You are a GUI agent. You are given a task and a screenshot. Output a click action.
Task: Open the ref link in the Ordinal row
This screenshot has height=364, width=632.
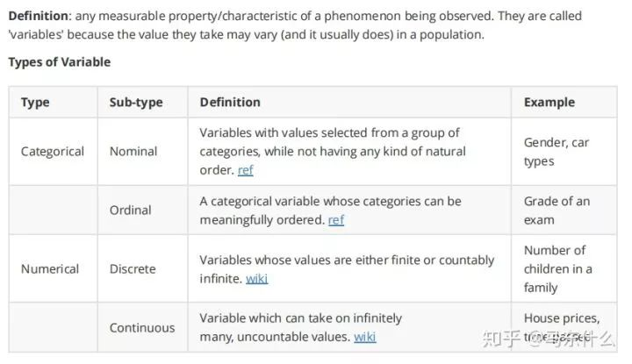pos(336,220)
